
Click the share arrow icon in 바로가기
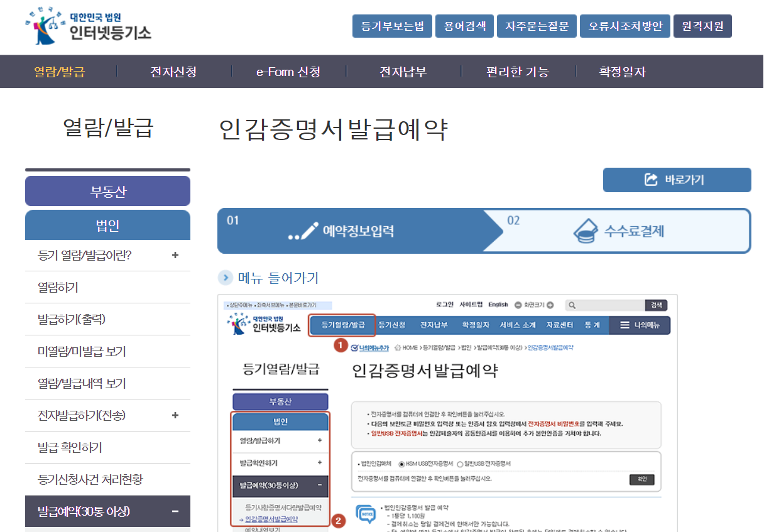[652, 180]
